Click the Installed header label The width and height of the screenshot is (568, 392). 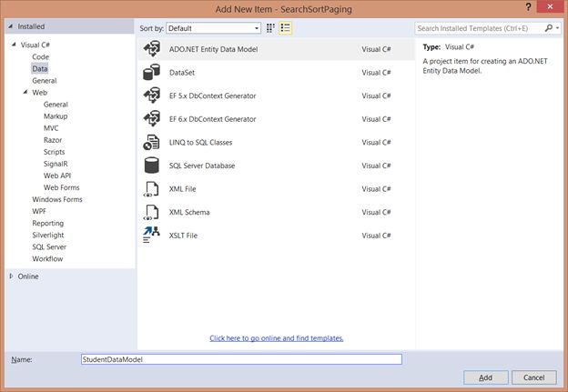click(31, 26)
